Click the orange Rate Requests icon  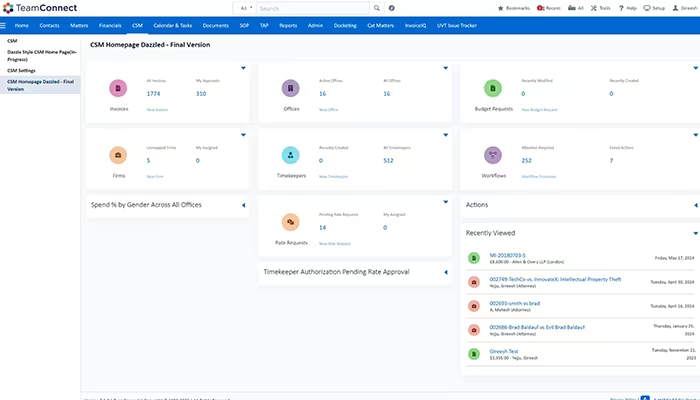[291, 222]
